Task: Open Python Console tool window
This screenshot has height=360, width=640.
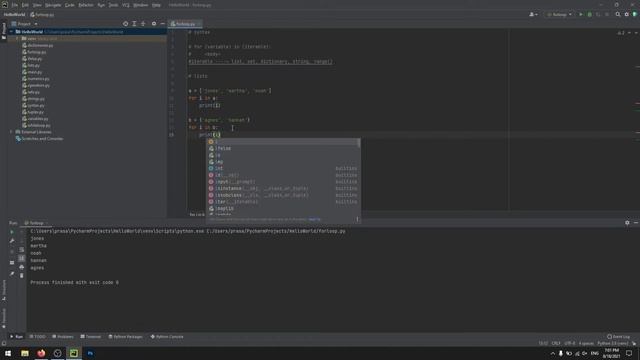Action: tap(167, 337)
